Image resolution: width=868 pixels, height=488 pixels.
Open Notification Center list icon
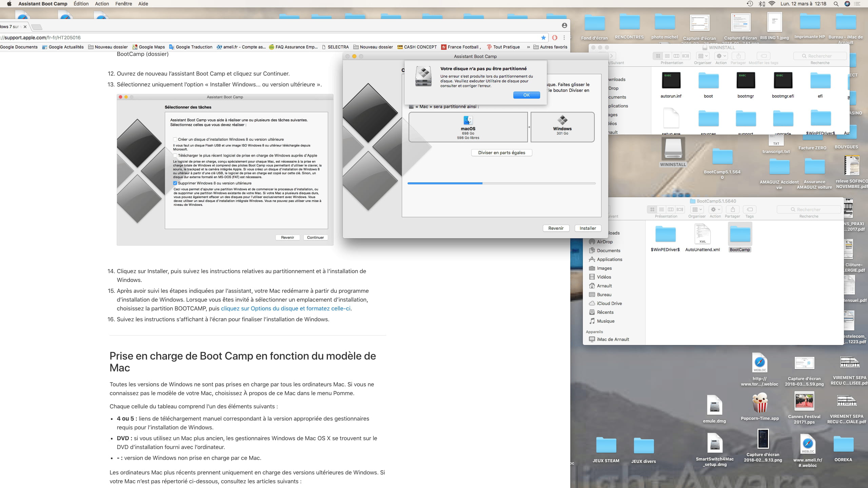[x=857, y=4]
